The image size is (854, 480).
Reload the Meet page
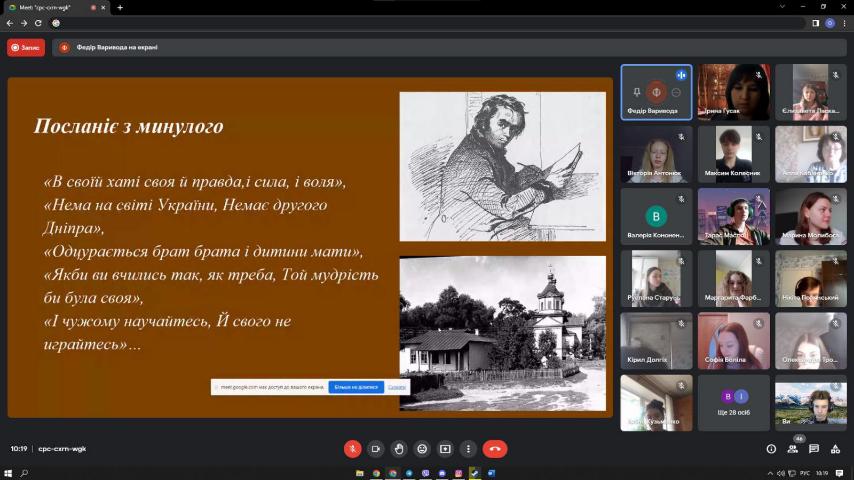click(38, 23)
